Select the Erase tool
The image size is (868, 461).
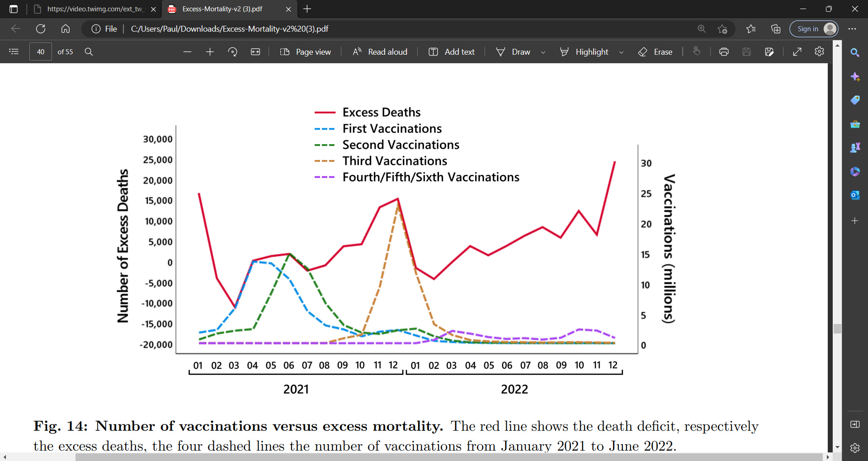pos(656,52)
